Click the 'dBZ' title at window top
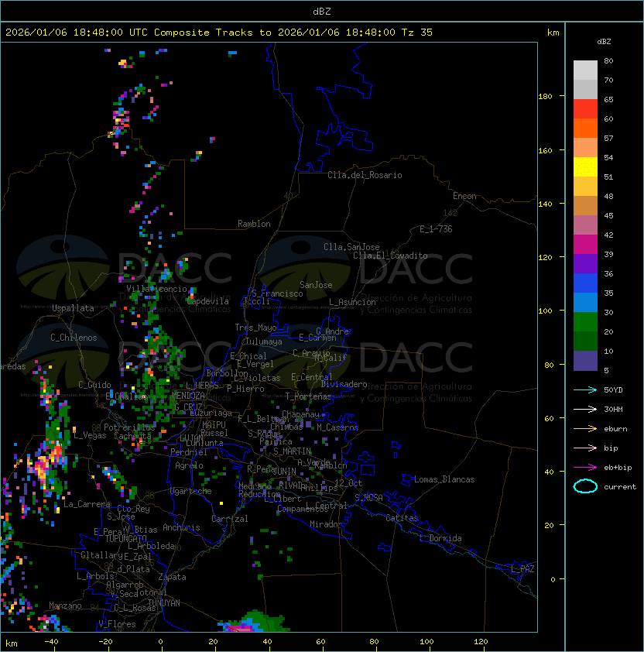644x652 pixels. 322,11
